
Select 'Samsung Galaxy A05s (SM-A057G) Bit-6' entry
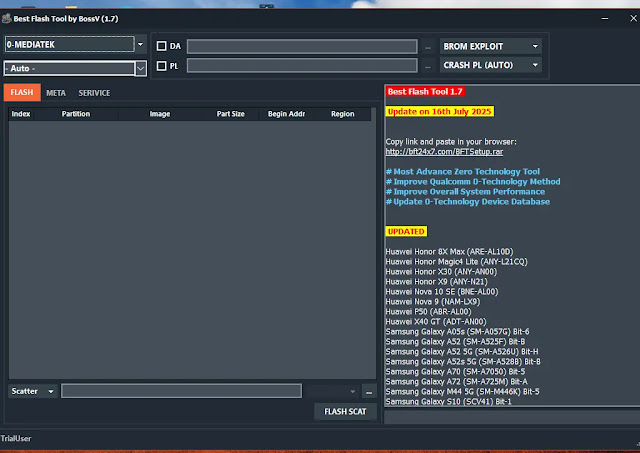[x=458, y=332]
